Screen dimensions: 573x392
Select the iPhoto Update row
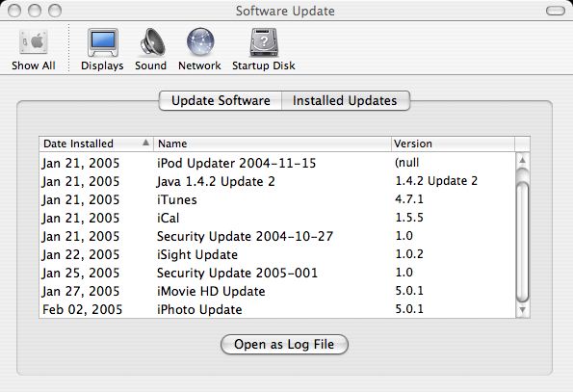point(277,309)
